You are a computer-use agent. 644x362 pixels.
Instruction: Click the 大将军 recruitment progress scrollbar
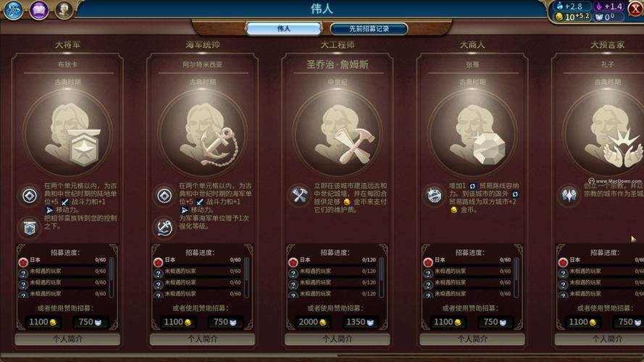click(x=112, y=277)
